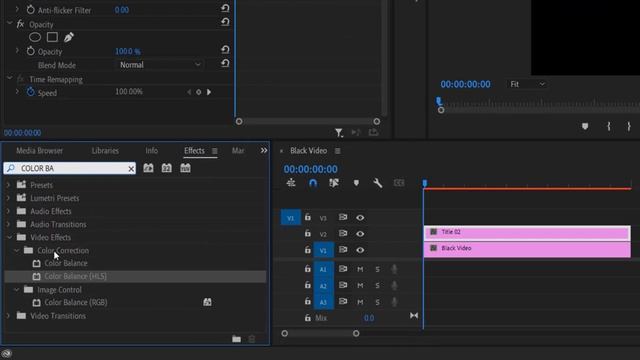The width and height of the screenshot is (640, 360).
Task: Toggle animation stopwatch for Opacity
Action: tap(31, 51)
